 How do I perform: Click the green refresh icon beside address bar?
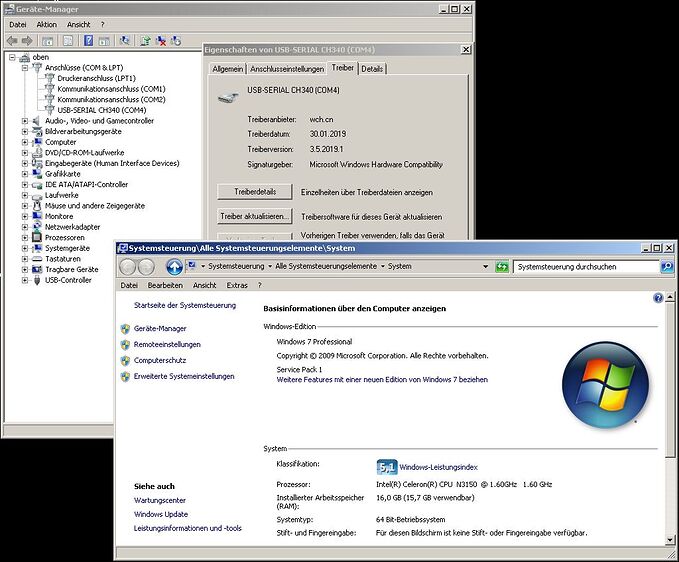pos(501,267)
